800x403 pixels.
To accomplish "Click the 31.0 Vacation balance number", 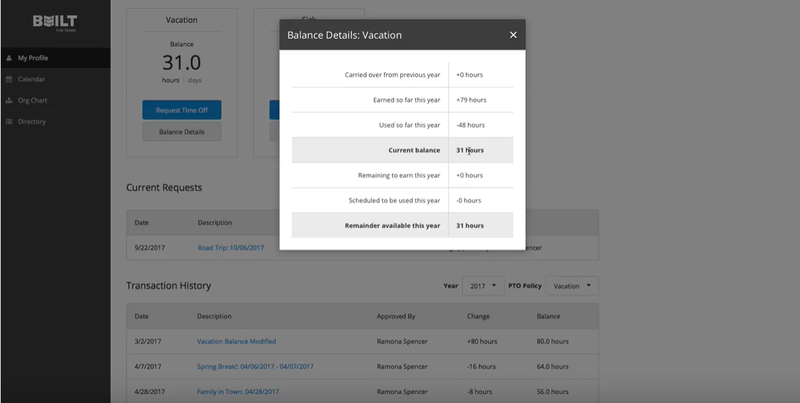I will point(182,63).
